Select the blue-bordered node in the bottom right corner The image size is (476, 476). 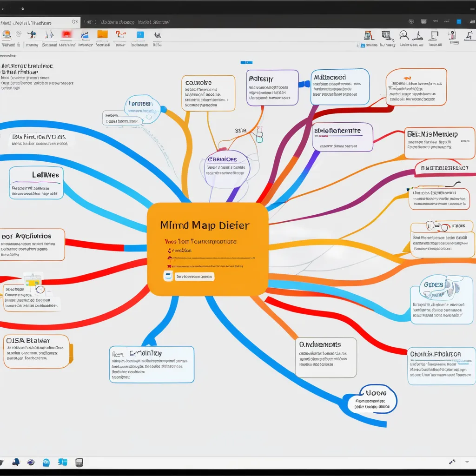click(442, 366)
